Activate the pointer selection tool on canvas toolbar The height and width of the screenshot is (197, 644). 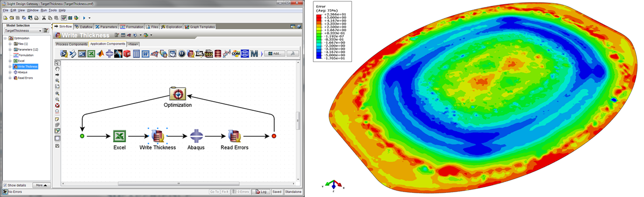(57, 63)
